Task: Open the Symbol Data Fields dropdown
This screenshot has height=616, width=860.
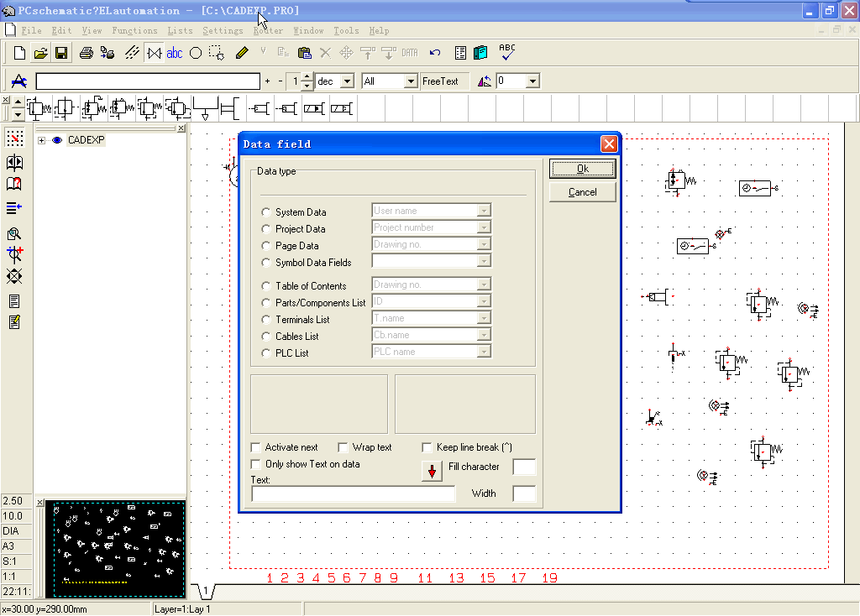Action: tap(484, 261)
